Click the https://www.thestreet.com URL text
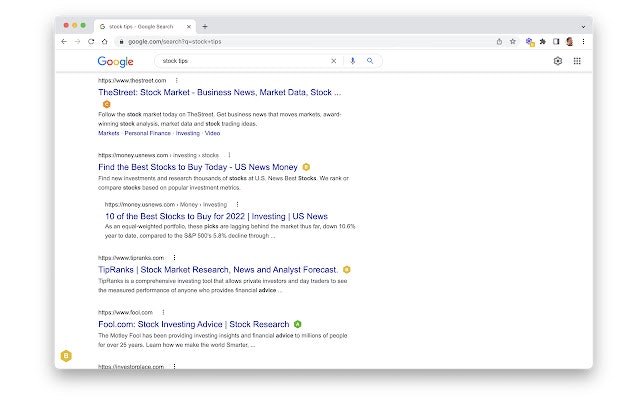This screenshot has width=640, height=400. click(x=132, y=80)
